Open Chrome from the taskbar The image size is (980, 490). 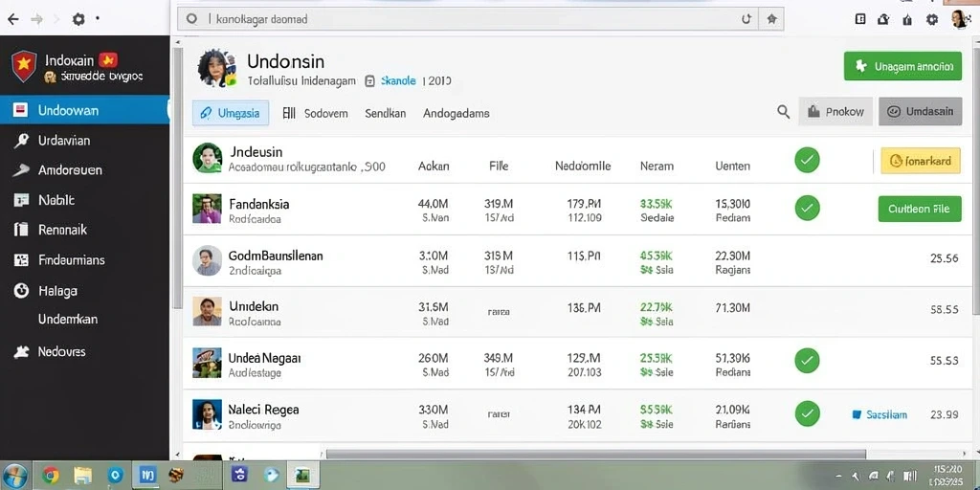51,477
